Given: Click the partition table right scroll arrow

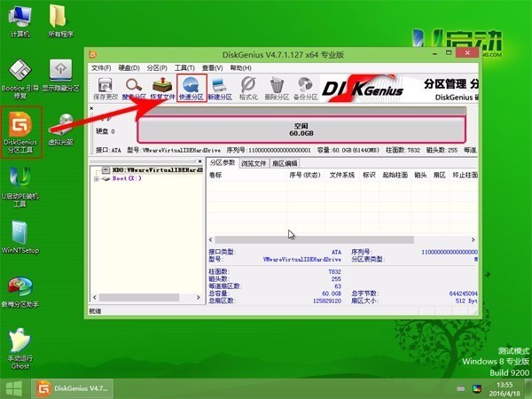Looking at the screenshot, I should 473,240.
